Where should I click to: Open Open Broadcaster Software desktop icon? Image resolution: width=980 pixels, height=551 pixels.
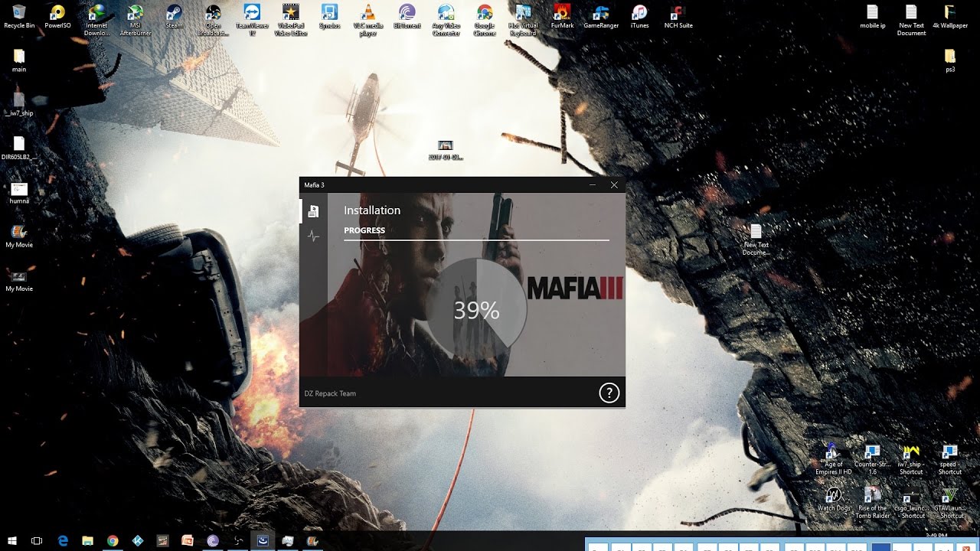(x=214, y=20)
